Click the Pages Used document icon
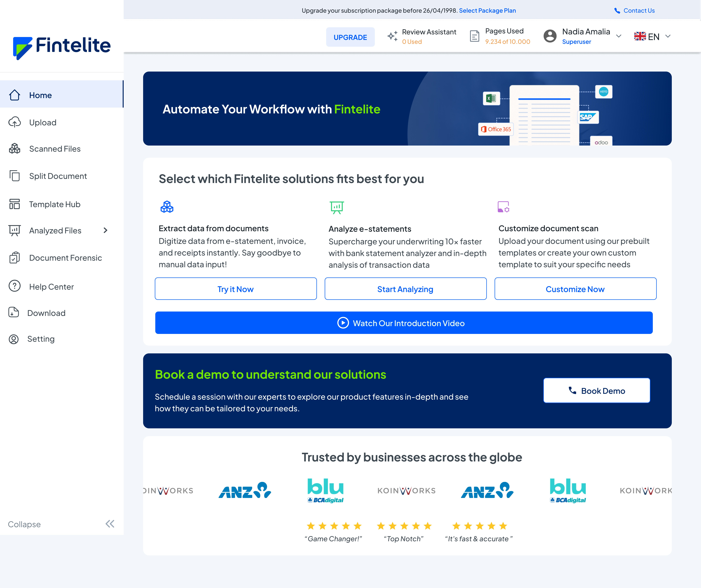Viewport: 701px width, 588px height. click(x=474, y=36)
